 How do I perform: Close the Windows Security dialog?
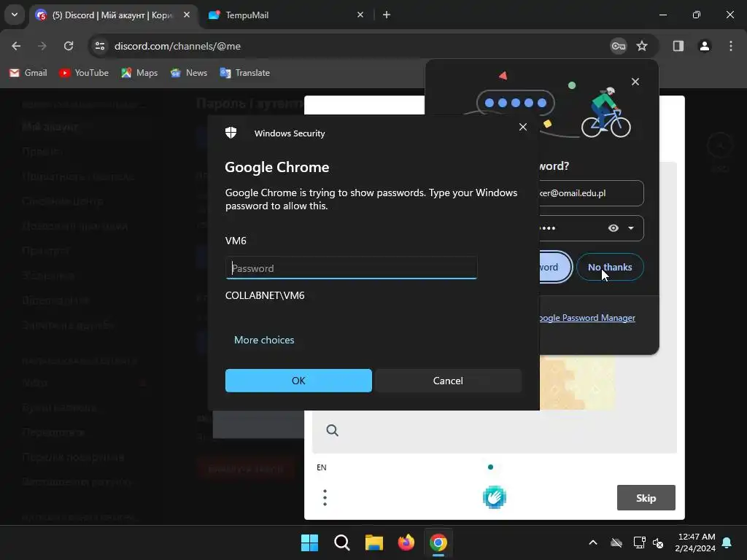tap(522, 127)
